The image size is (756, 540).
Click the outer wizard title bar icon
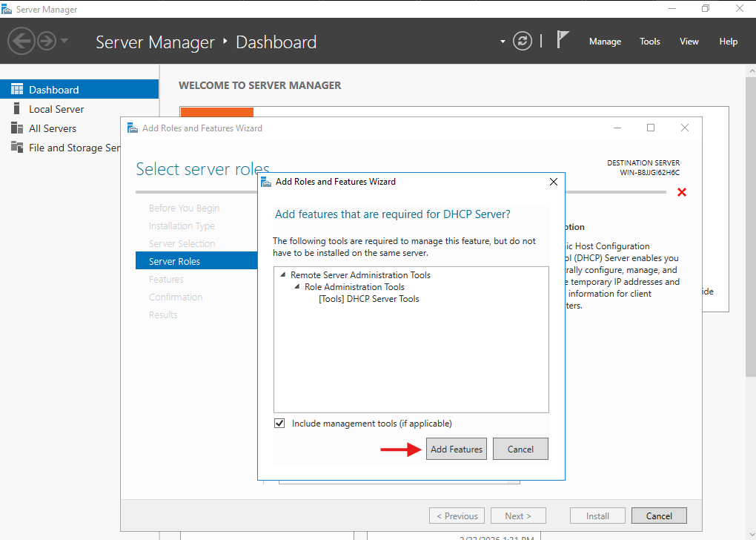pos(132,128)
